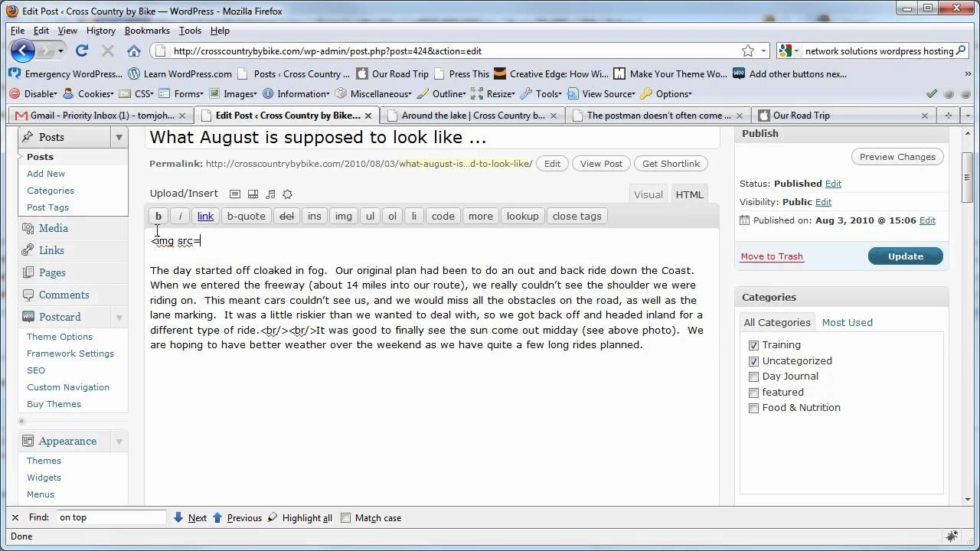
Task: Click the Preview Changes button
Action: point(897,157)
